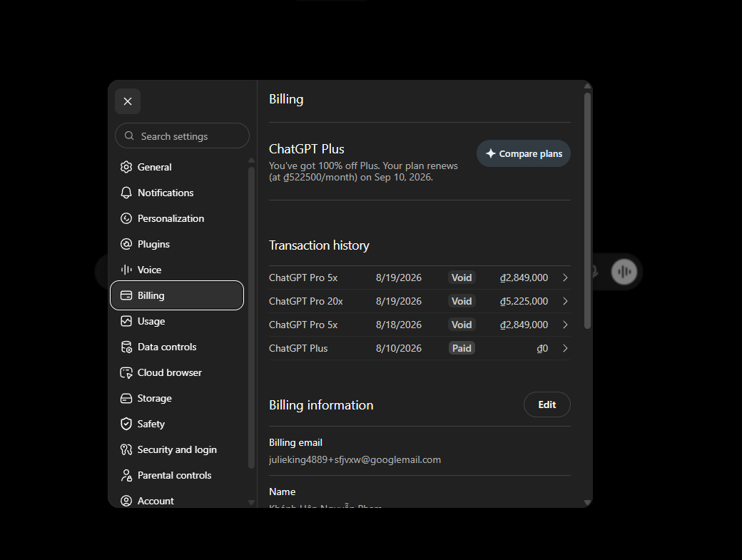742x560 pixels.
Task: Click the Plugins icon
Action: tap(126, 244)
